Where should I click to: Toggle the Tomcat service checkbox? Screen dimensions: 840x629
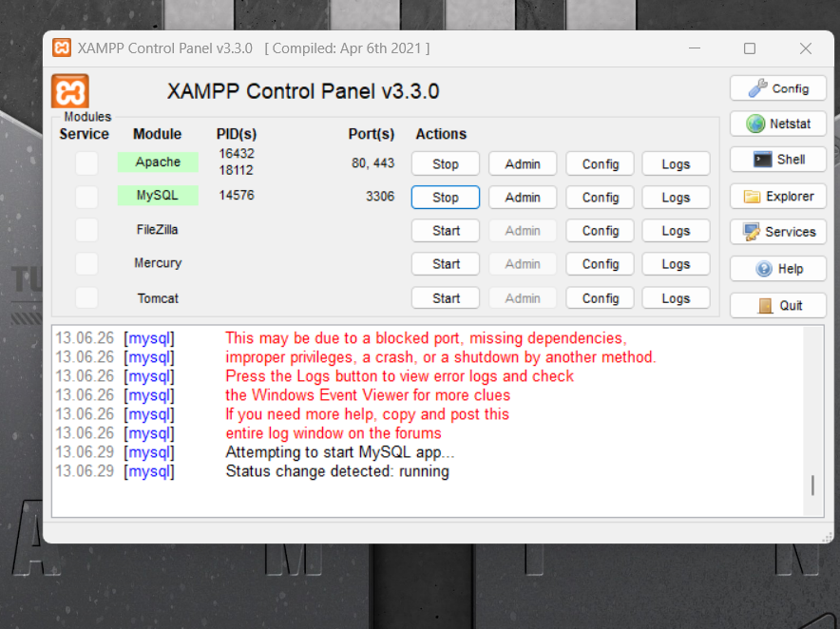[86, 297]
